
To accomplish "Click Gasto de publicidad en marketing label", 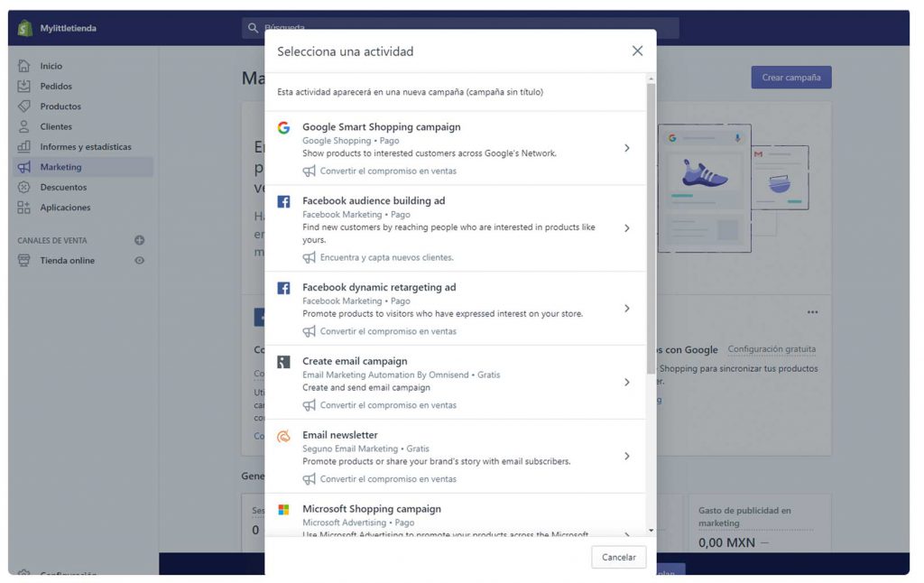I will point(744,516).
